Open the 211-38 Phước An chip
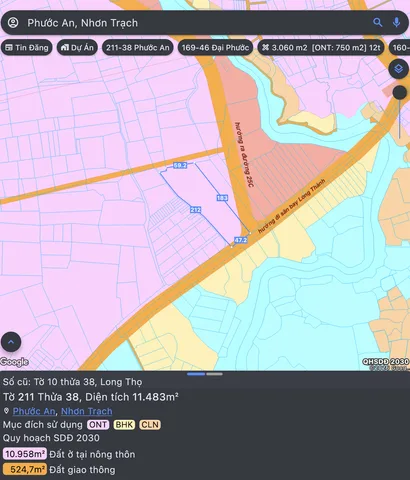 click(x=138, y=48)
